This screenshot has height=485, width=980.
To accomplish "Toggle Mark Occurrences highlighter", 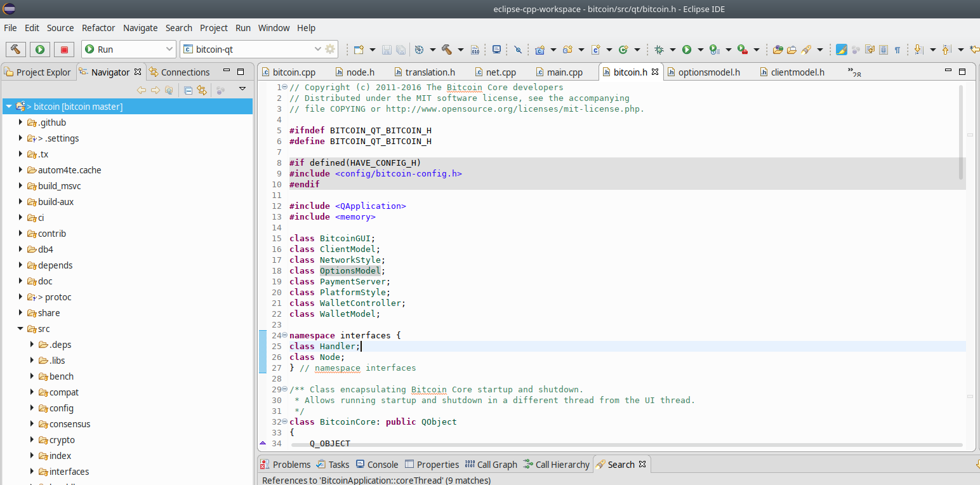I will [842, 49].
